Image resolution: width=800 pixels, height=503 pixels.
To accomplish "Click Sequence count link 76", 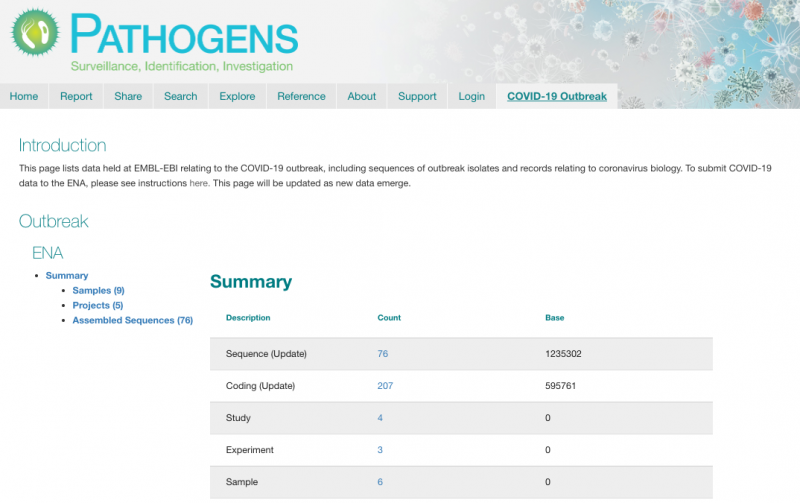I will [x=383, y=354].
